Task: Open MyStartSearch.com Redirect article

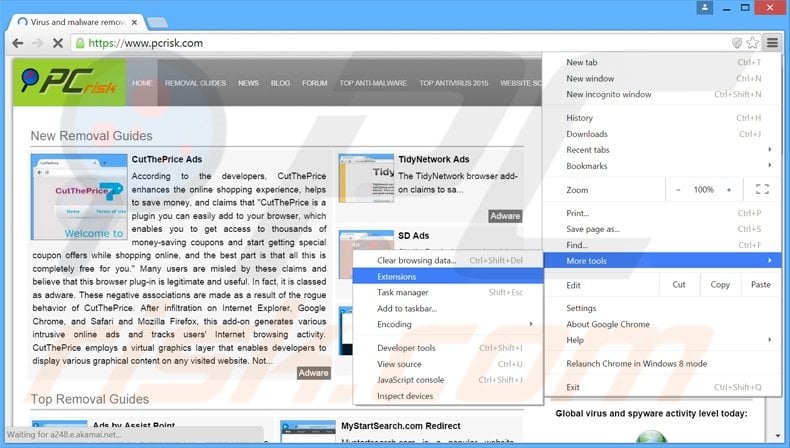Action: click(x=401, y=426)
